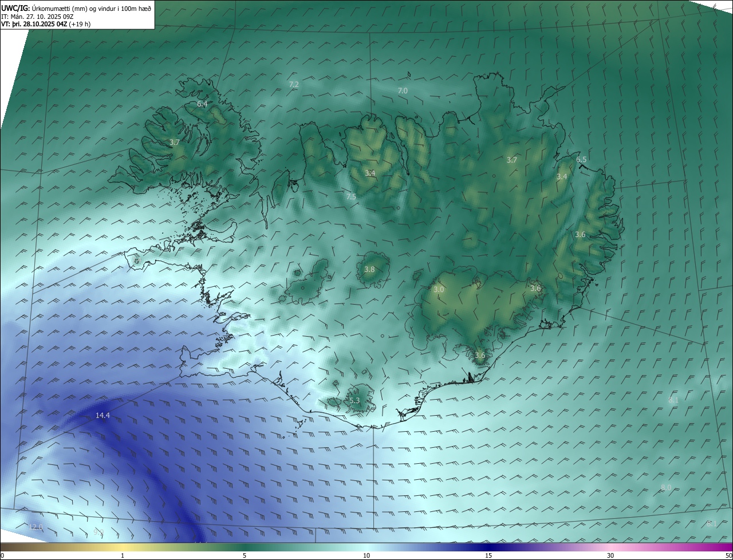Click the 1 tick on the color scale
The image size is (733, 560).
[x=123, y=555]
